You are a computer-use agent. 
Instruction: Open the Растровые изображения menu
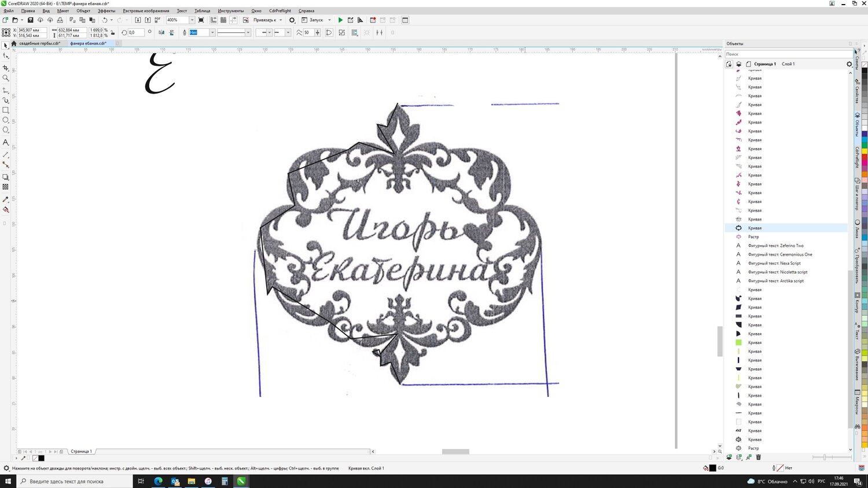(146, 11)
